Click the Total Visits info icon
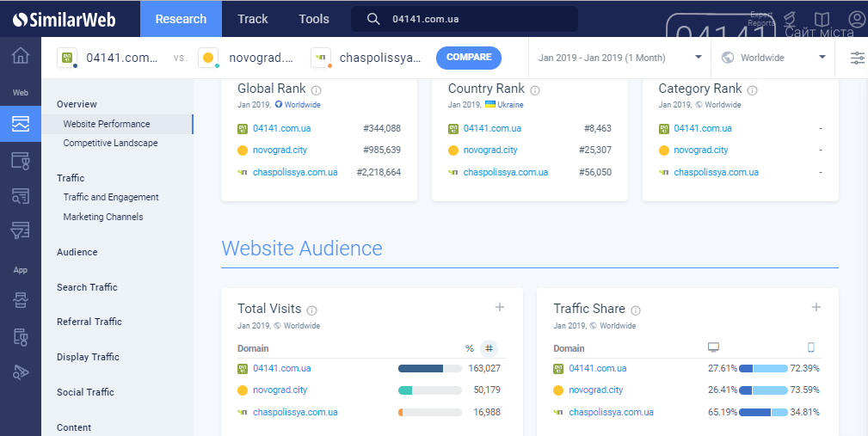 [311, 310]
